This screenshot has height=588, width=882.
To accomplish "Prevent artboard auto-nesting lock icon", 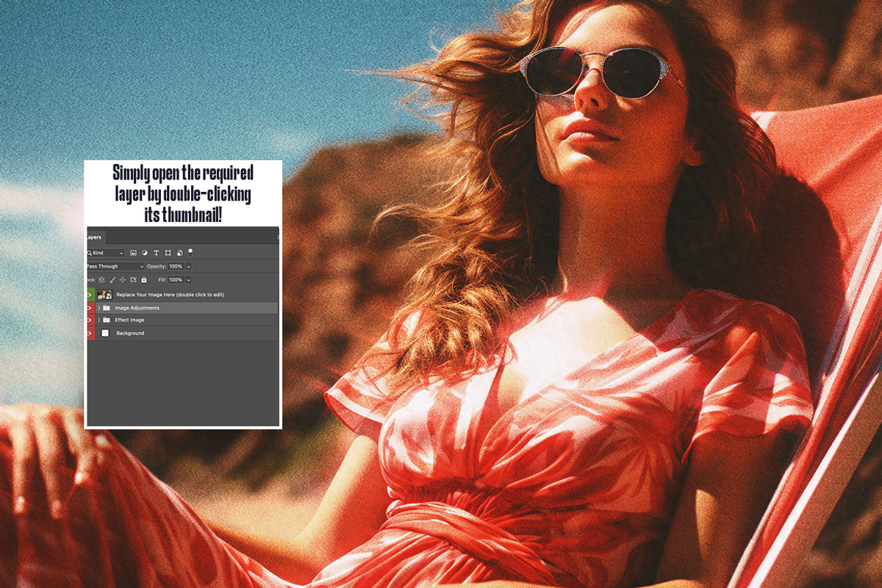I will point(133,280).
